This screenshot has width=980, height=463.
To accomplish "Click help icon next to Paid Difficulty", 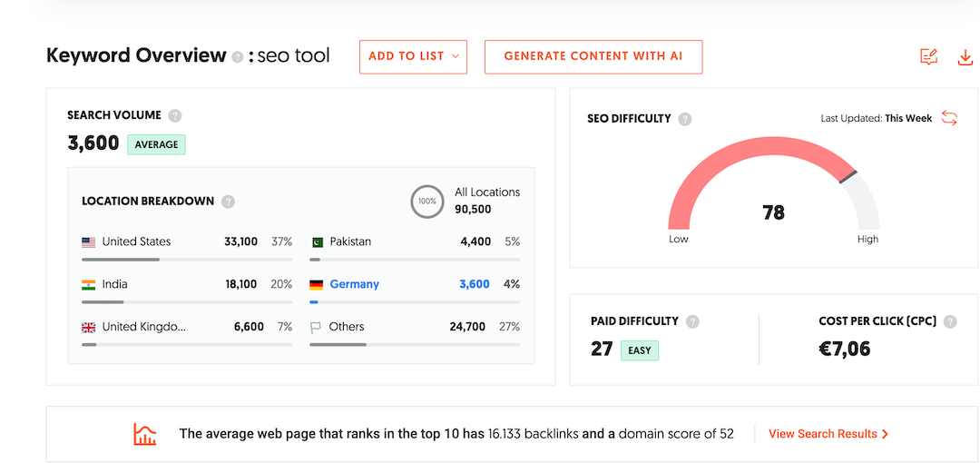I will [x=692, y=321].
